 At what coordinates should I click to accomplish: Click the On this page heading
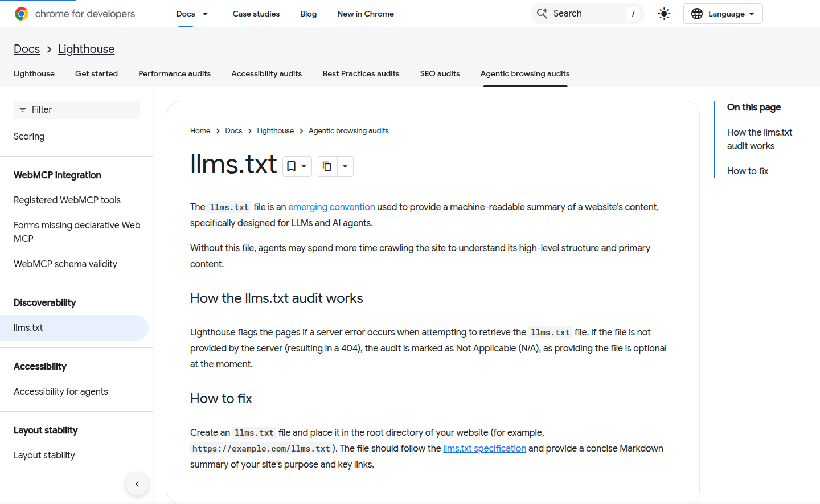754,107
